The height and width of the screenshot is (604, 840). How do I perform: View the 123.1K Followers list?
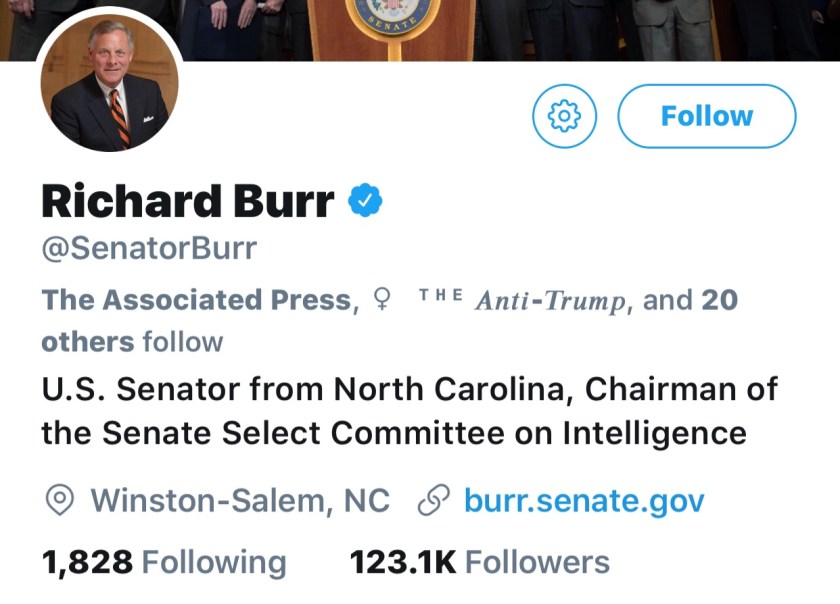point(479,562)
